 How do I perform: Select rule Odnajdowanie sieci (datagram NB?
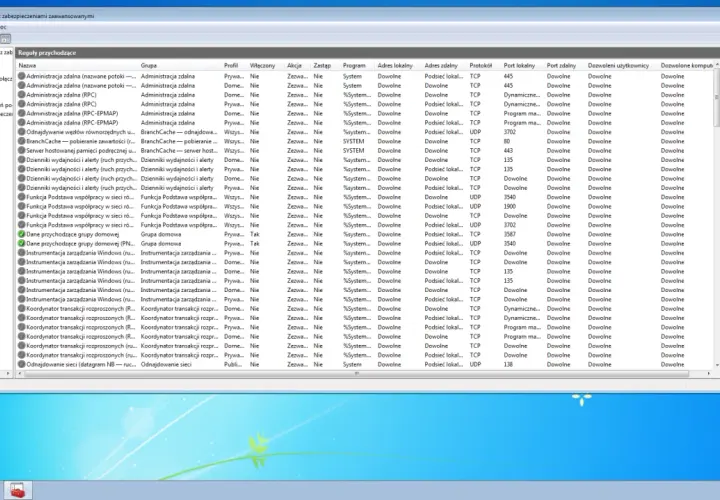80,364
